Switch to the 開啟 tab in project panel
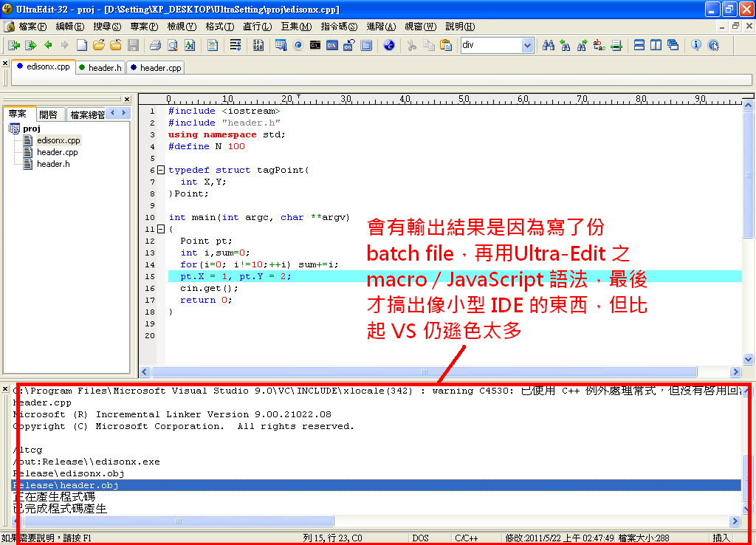This screenshot has width=756, height=545. click(x=49, y=114)
